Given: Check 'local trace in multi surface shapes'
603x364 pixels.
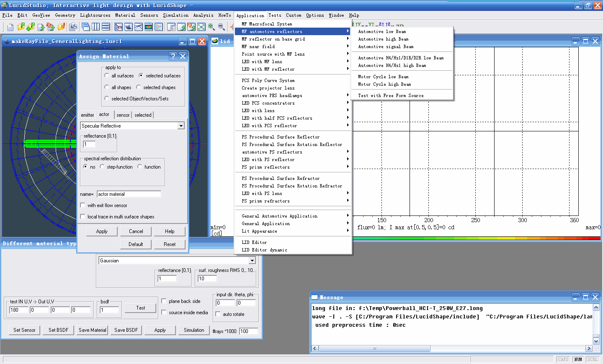Looking at the screenshot, I should pos(82,217).
